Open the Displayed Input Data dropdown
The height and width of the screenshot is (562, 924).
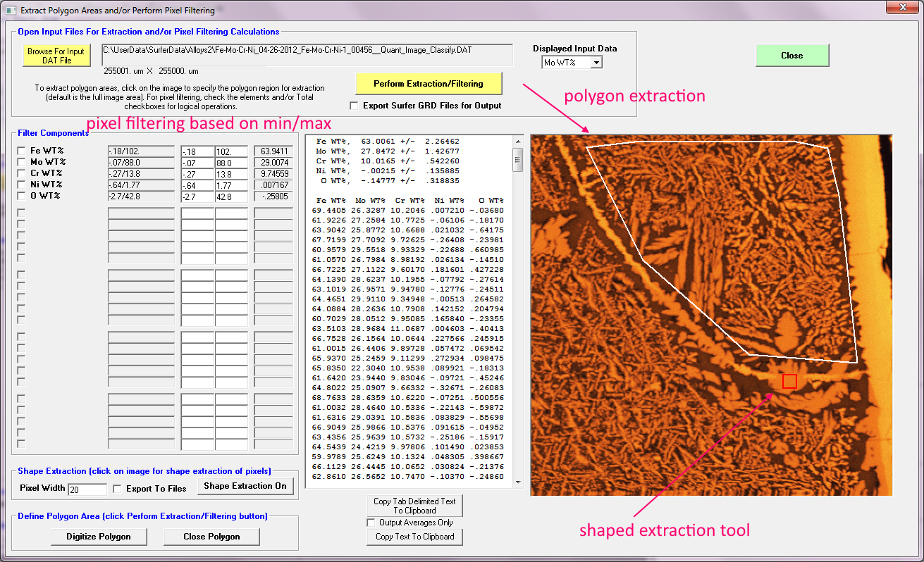click(x=596, y=63)
